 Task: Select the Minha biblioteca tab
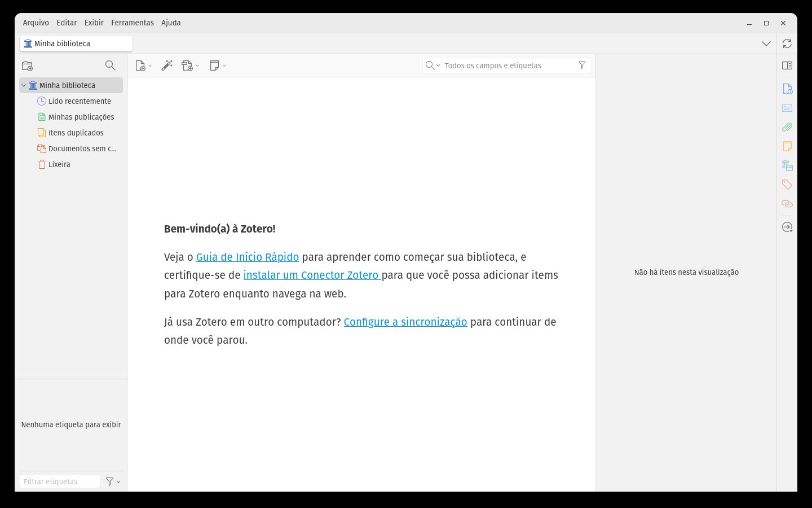coord(76,43)
